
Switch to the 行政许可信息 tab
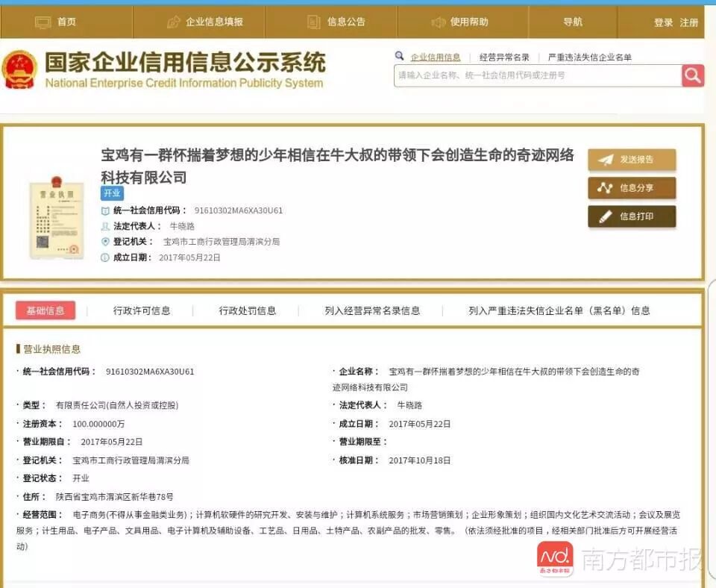[x=142, y=310]
